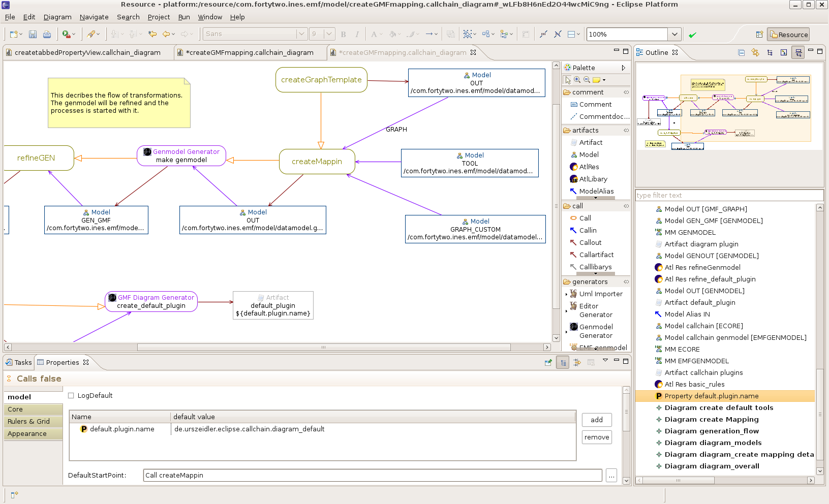
Task: Click the Arrange All icon
Action: (x=486, y=34)
